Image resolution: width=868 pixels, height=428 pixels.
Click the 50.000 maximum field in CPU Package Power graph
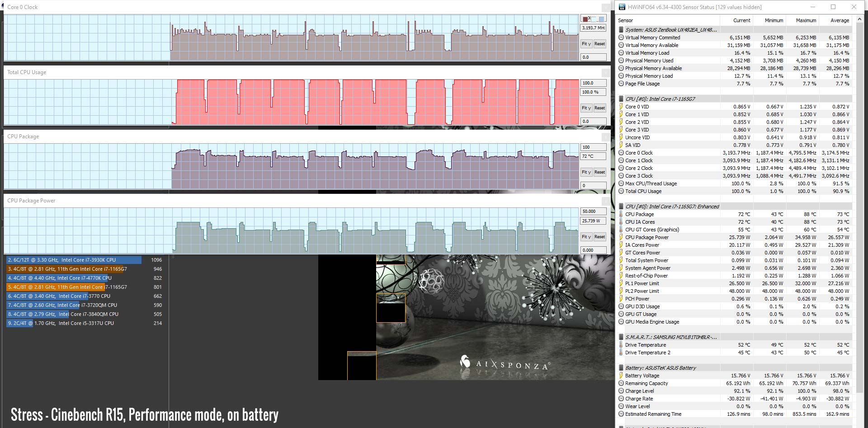[x=593, y=212]
